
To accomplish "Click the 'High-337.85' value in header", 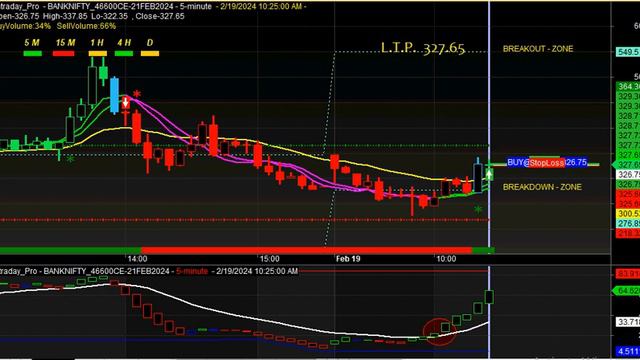I will [x=64, y=16].
